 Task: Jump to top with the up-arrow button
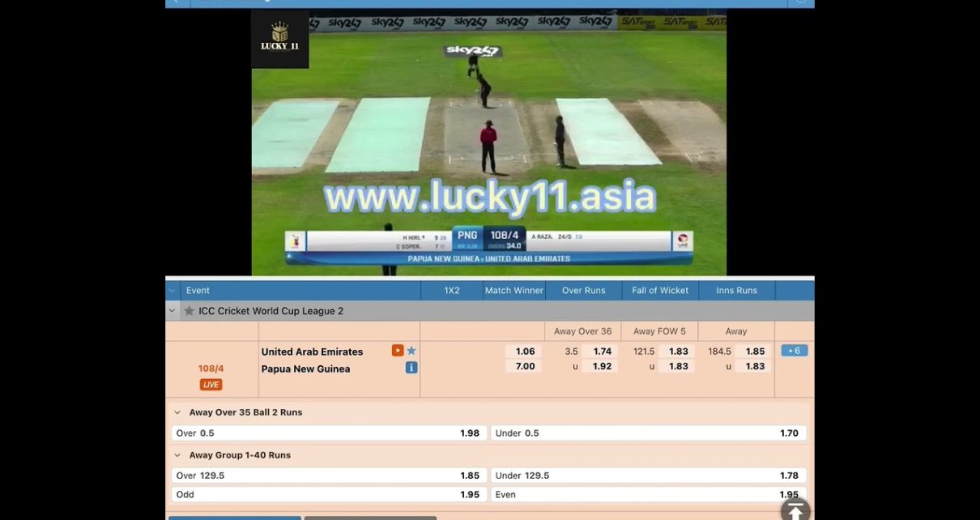(x=795, y=510)
